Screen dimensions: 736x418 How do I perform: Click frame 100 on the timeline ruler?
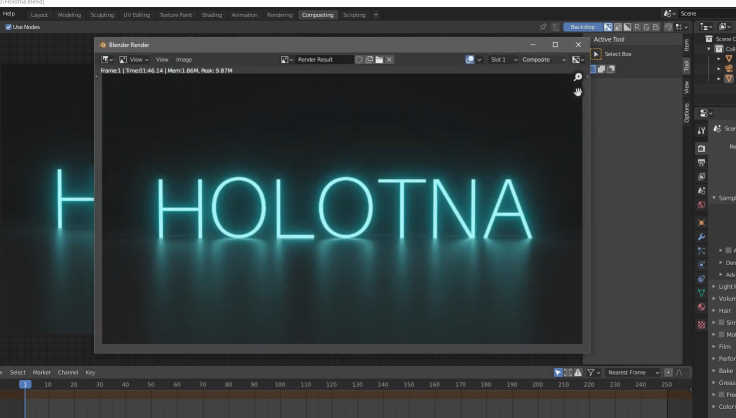[x=280, y=385]
